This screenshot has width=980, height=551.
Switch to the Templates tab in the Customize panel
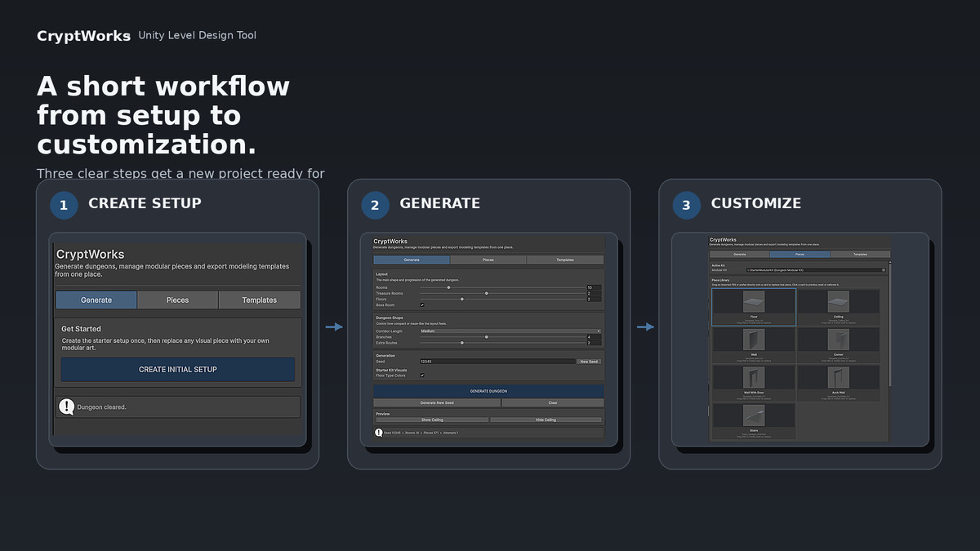click(x=860, y=254)
